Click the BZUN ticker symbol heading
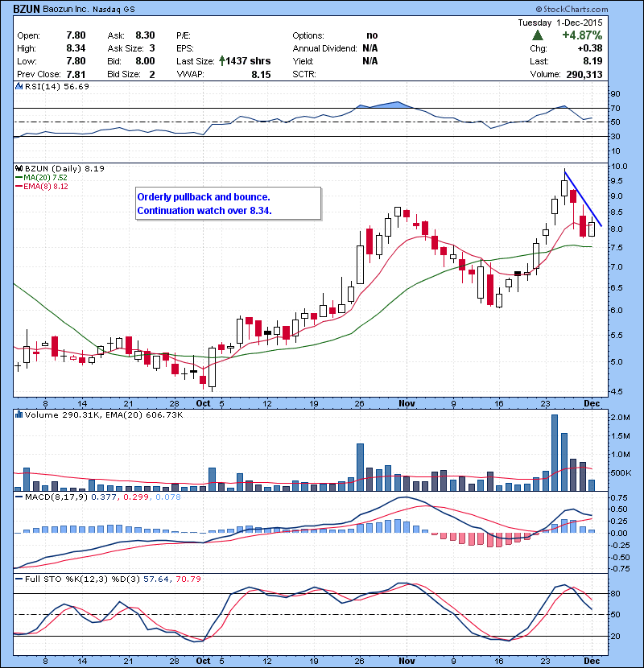The height and width of the screenshot is (668, 644). point(27,9)
